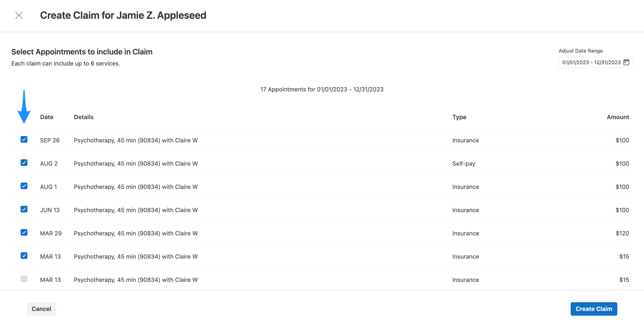Select the SEP 26 date cell
Viewport: 644px width, 326px height.
[x=50, y=140]
